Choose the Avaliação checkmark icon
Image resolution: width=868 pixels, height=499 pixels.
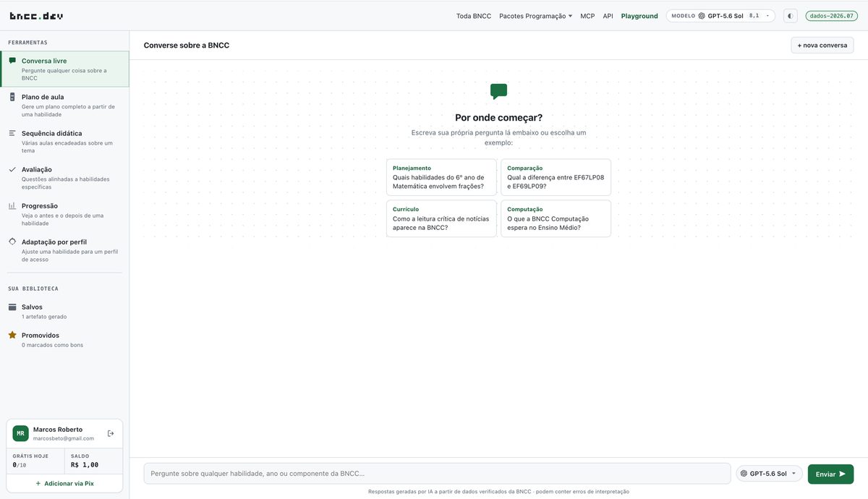(12, 169)
